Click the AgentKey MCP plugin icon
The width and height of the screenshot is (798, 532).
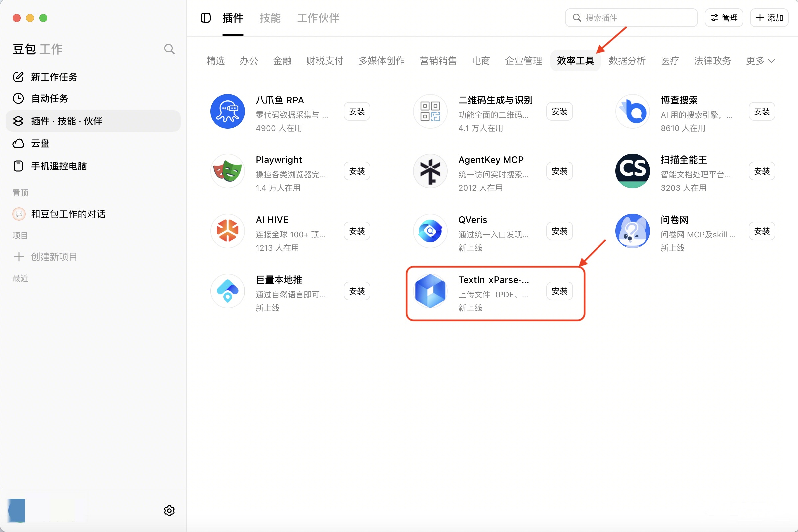click(x=430, y=171)
